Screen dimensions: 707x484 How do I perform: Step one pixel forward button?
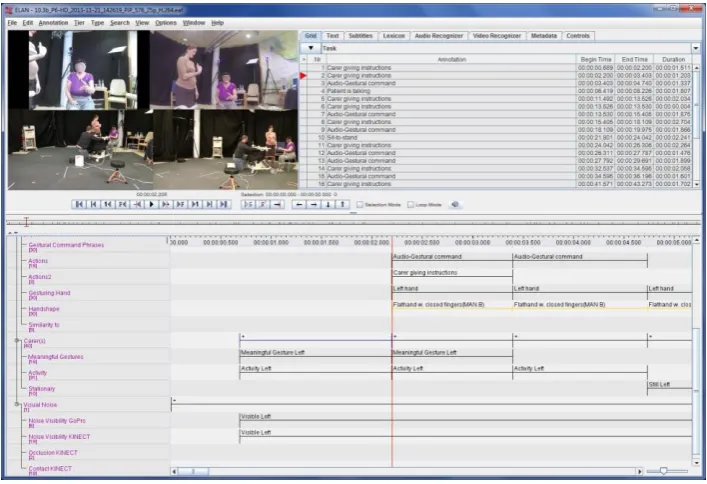click(x=165, y=204)
